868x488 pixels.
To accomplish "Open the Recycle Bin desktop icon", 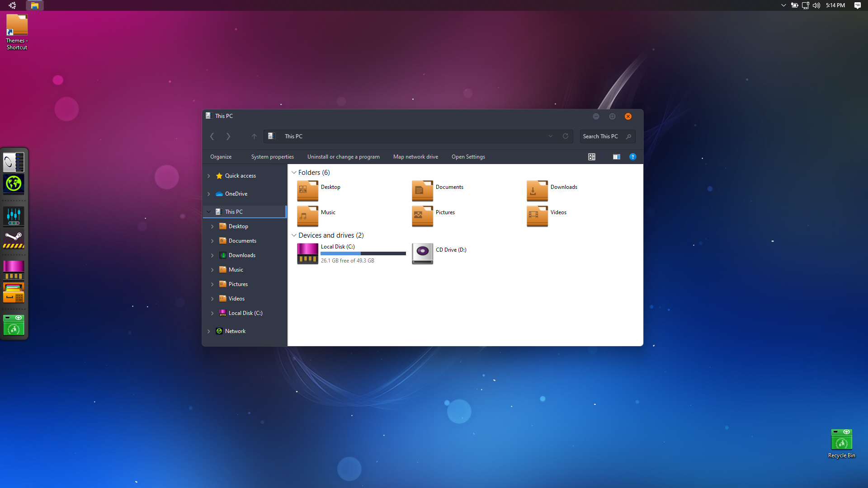I will (841, 440).
